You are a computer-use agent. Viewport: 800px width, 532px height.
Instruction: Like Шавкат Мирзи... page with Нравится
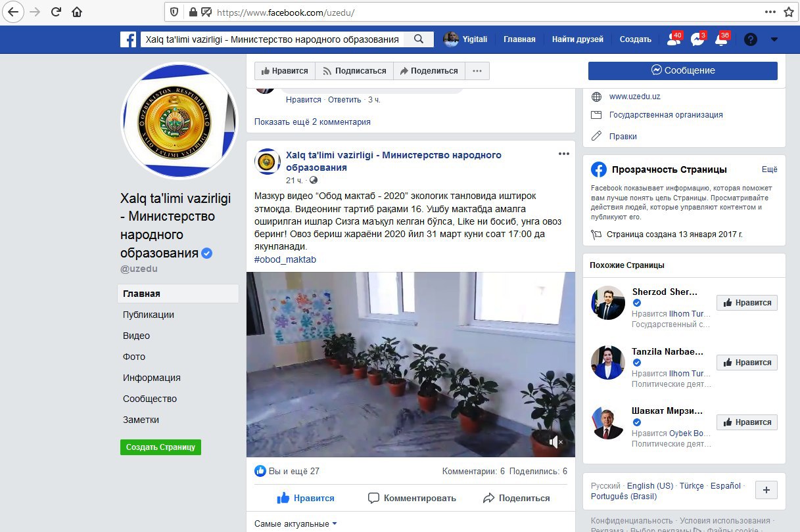[747, 422]
